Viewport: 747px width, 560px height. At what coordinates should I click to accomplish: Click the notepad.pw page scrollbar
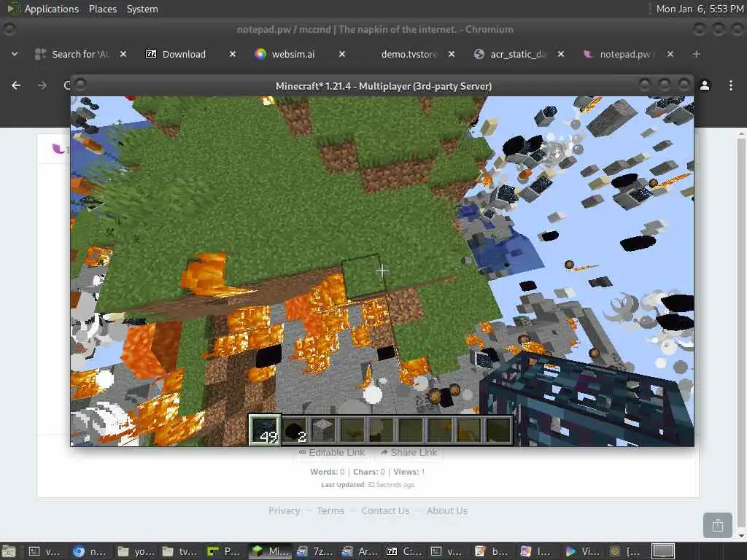[741, 333]
